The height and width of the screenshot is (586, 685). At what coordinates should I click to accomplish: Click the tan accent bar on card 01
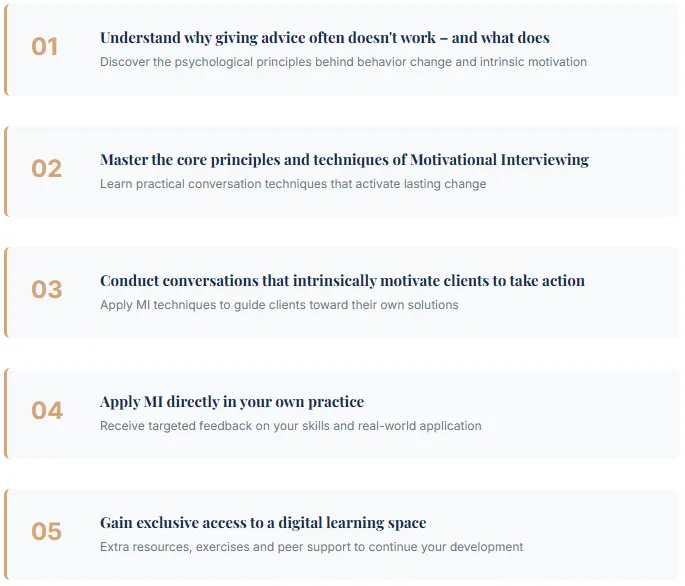coord(6,50)
